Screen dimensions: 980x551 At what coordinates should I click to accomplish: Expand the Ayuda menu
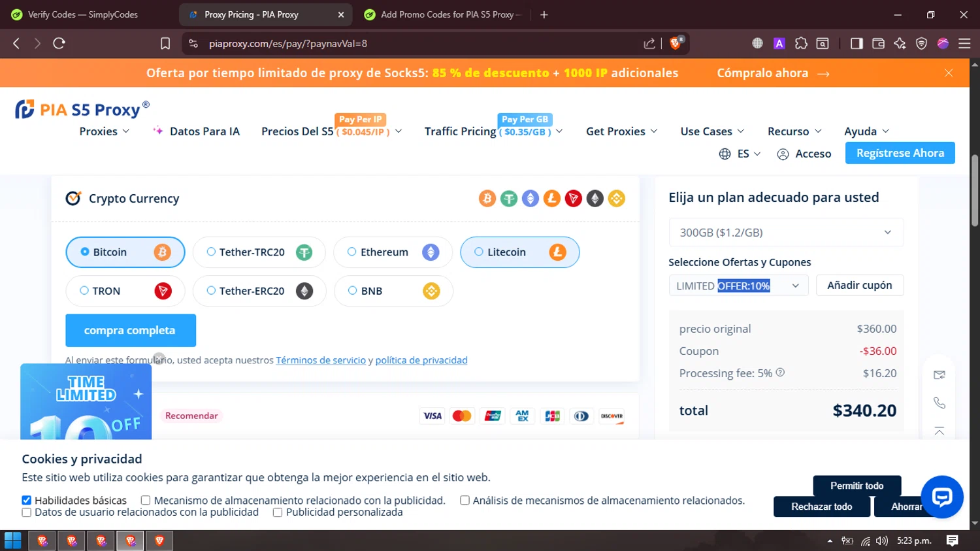[x=866, y=131]
